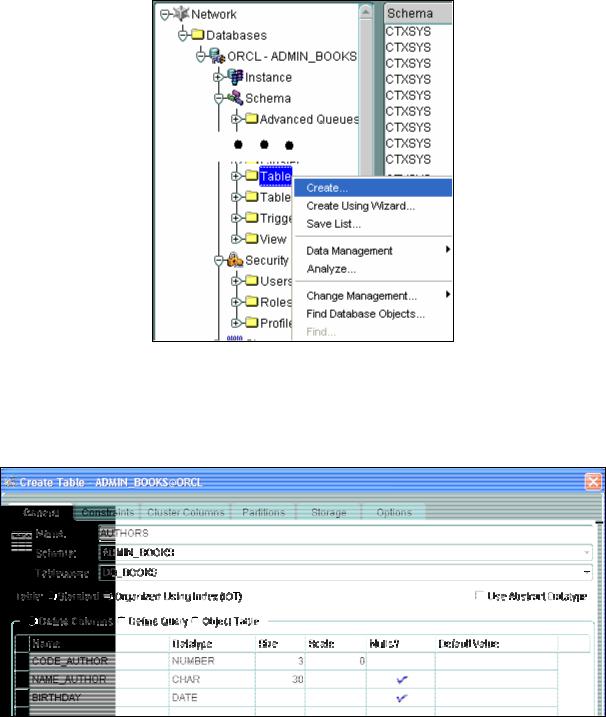Screen dimensions: 606x717
Task: Click the folder icon of the highlighted Table node
Action: pyautogui.click(x=252, y=175)
